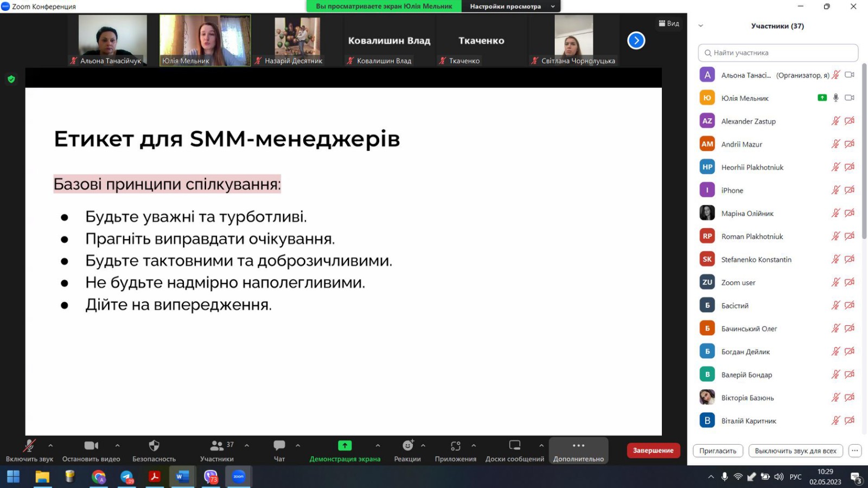
Task: Click the green encryption shield icon
Action: pos(11,79)
